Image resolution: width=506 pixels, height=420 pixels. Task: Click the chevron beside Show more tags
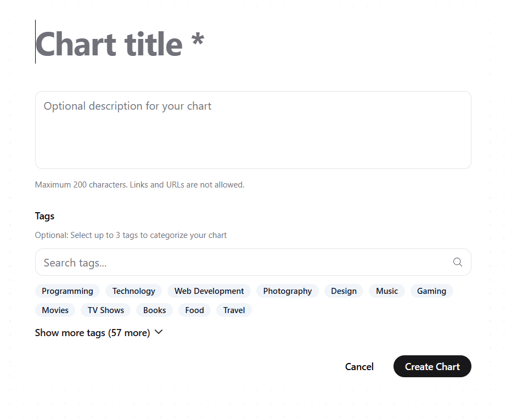[x=159, y=332]
